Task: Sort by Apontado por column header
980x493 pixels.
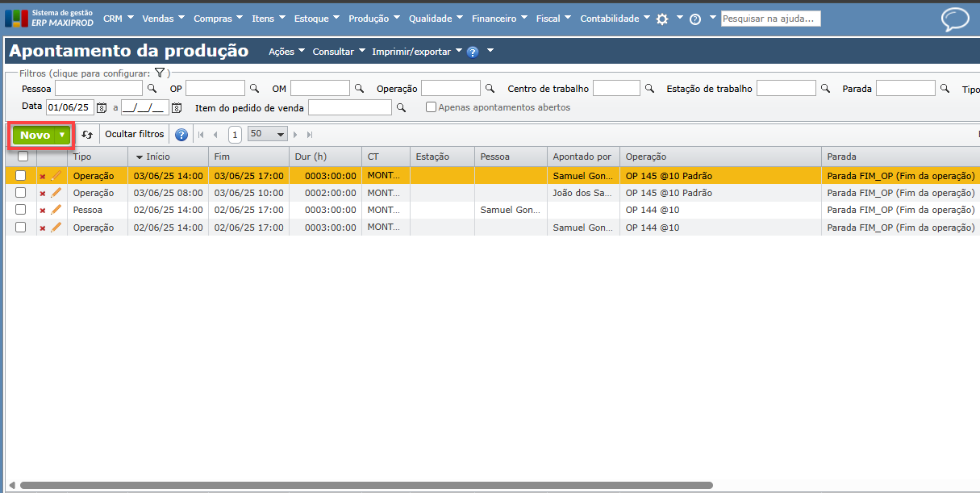Action: pos(583,157)
